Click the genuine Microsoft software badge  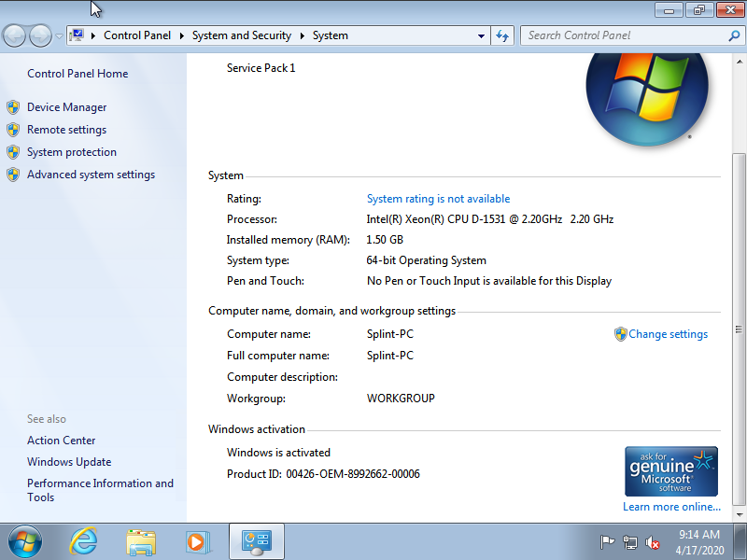click(671, 471)
